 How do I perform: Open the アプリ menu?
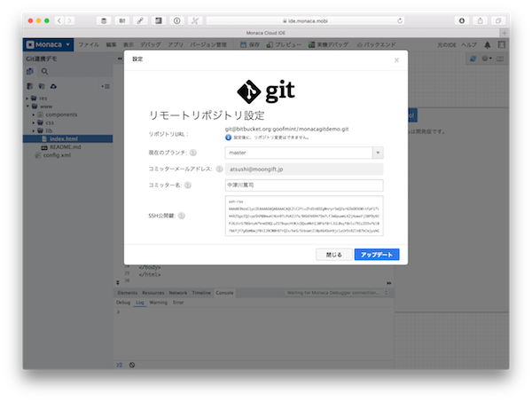pos(176,45)
